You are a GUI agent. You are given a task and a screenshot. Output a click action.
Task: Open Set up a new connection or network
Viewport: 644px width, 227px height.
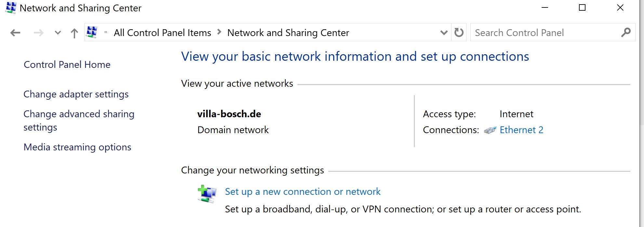pos(302,192)
